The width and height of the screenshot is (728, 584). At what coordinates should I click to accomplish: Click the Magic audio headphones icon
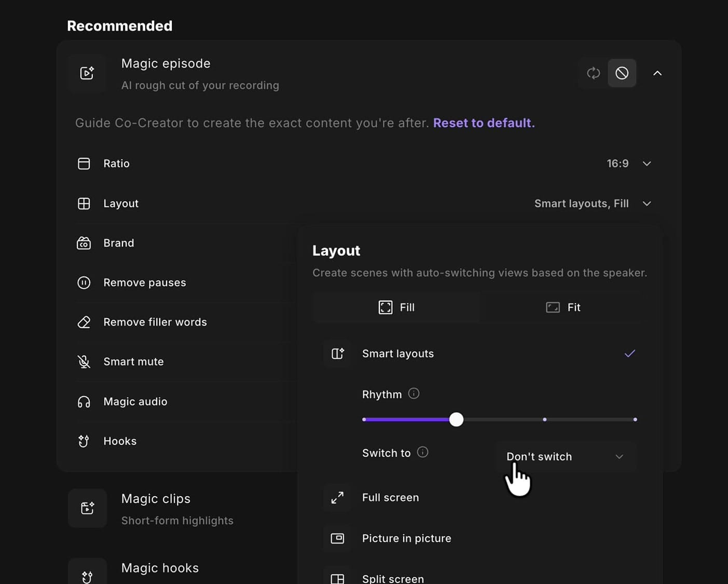[84, 401]
